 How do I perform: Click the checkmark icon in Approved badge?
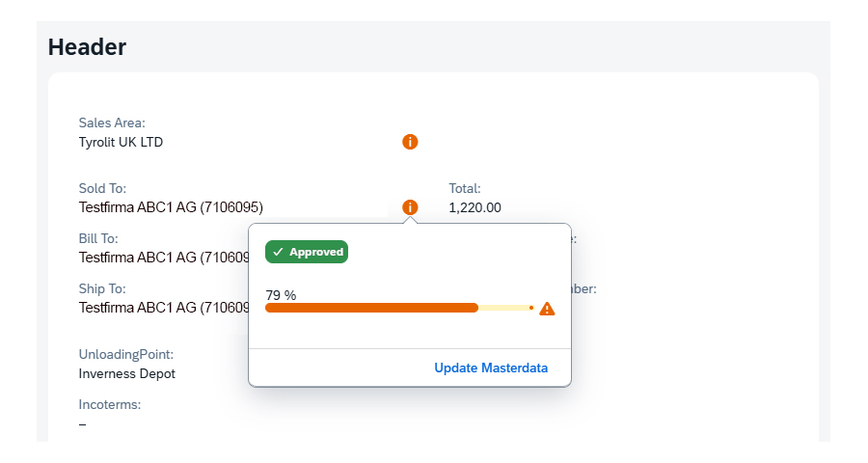click(x=278, y=252)
